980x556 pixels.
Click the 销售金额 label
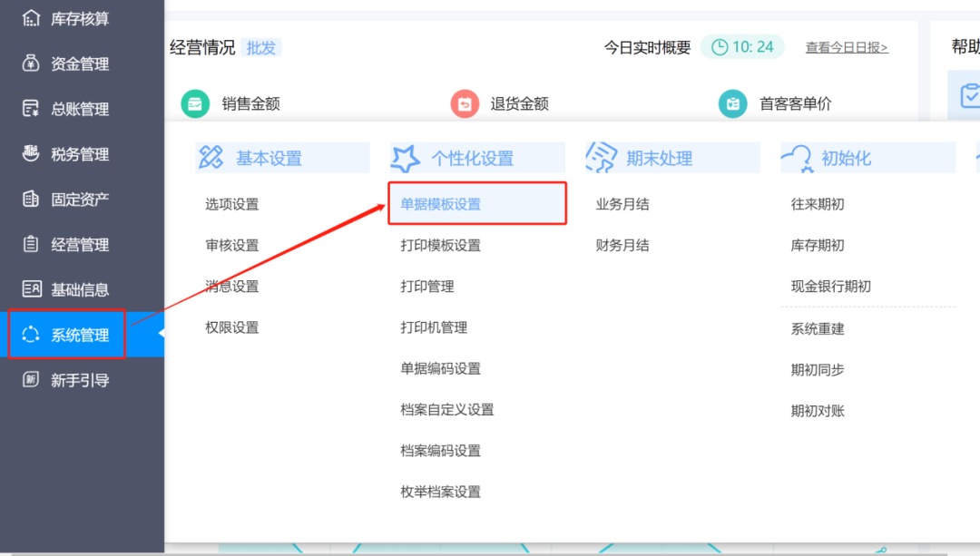[x=250, y=103]
